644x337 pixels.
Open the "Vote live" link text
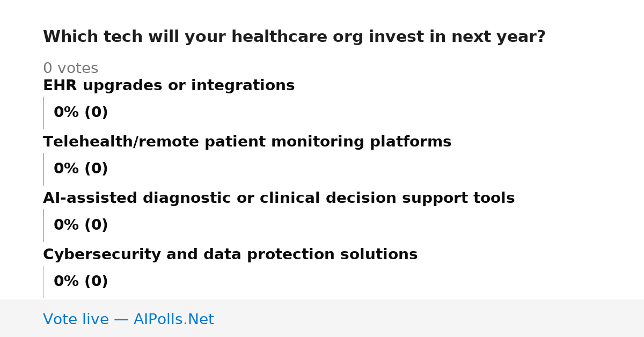pos(76,320)
